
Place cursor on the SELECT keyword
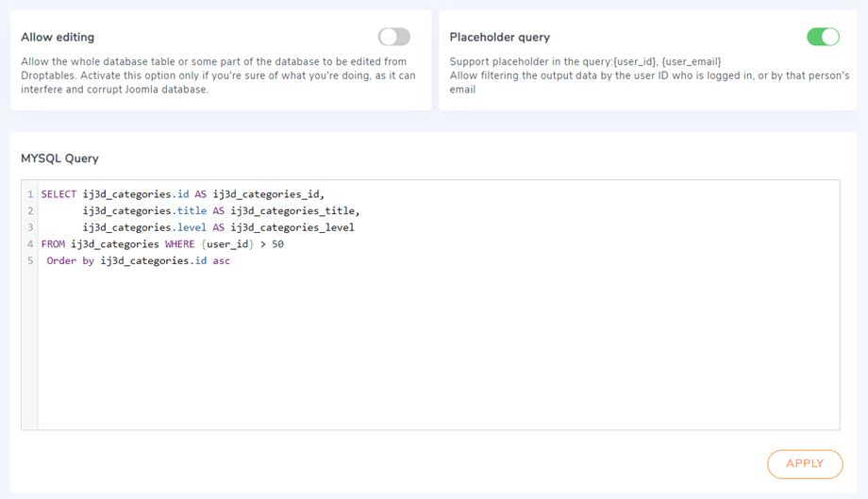tap(58, 194)
